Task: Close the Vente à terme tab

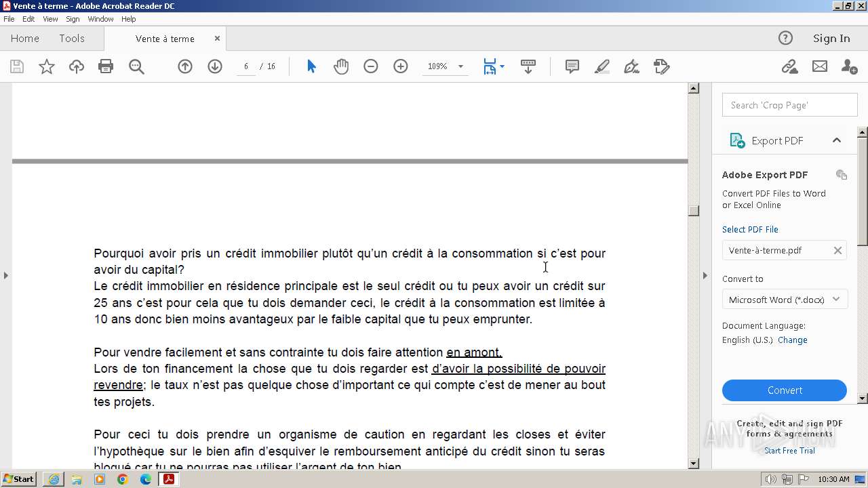Action: tap(217, 39)
